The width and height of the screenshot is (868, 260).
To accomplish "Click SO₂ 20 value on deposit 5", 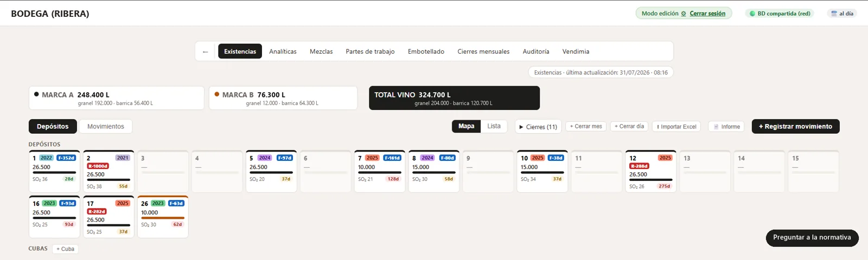I will [x=257, y=179].
